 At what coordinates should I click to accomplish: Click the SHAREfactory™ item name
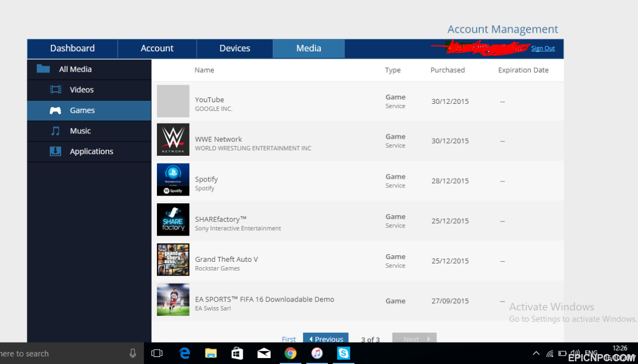(x=220, y=219)
